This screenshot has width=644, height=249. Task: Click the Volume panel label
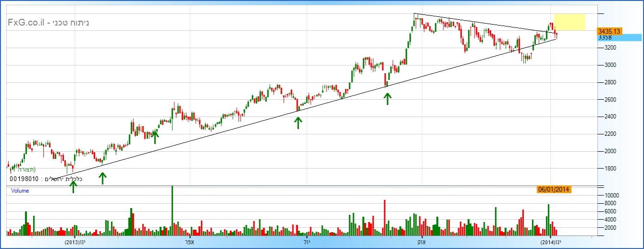point(20,191)
